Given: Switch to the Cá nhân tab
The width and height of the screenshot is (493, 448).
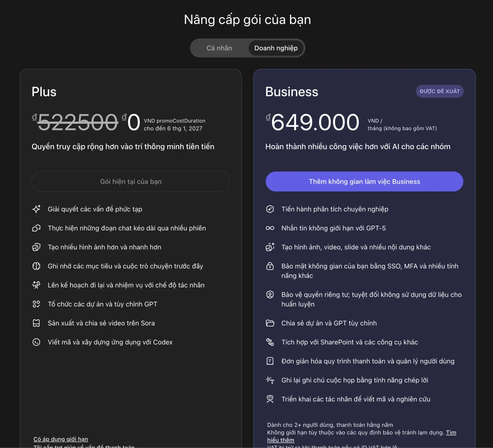Looking at the screenshot, I should 219,48.
